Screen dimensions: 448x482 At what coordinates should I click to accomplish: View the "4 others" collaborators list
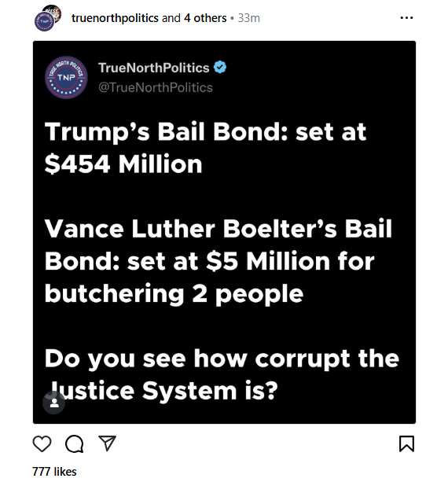click(205, 18)
